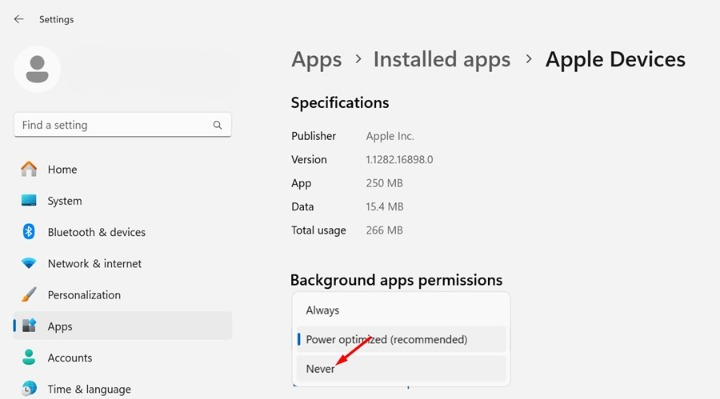Image resolution: width=720 pixels, height=399 pixels.
Task: Click the Settings window title
Action: 56,19
